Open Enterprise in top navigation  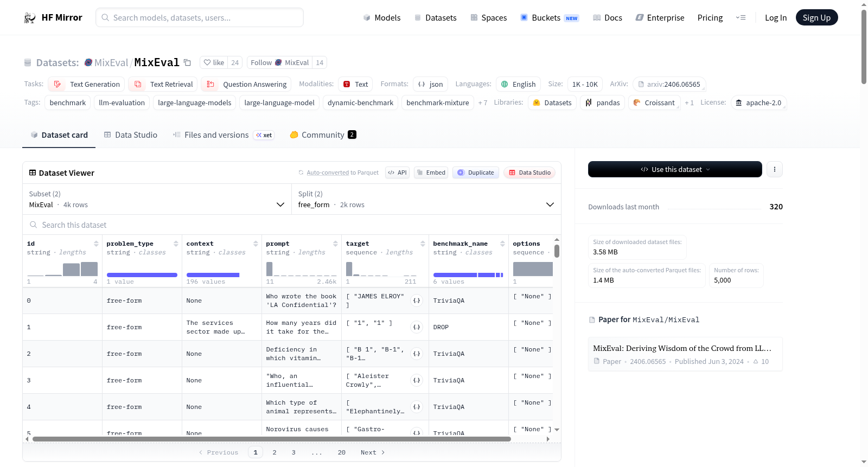tap(660, 17)
